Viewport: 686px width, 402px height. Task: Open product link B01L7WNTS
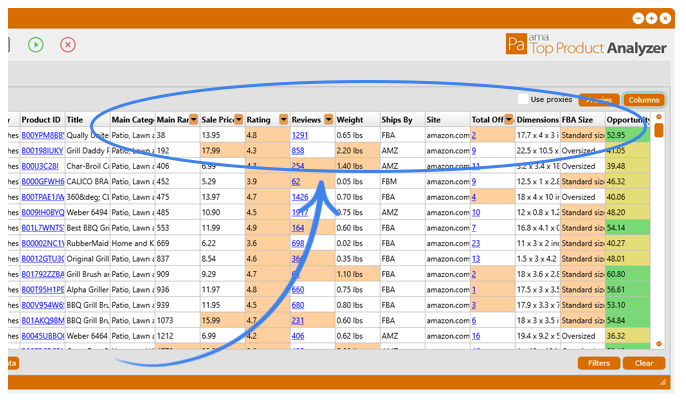pyautogui.click(x=43, y=228)
